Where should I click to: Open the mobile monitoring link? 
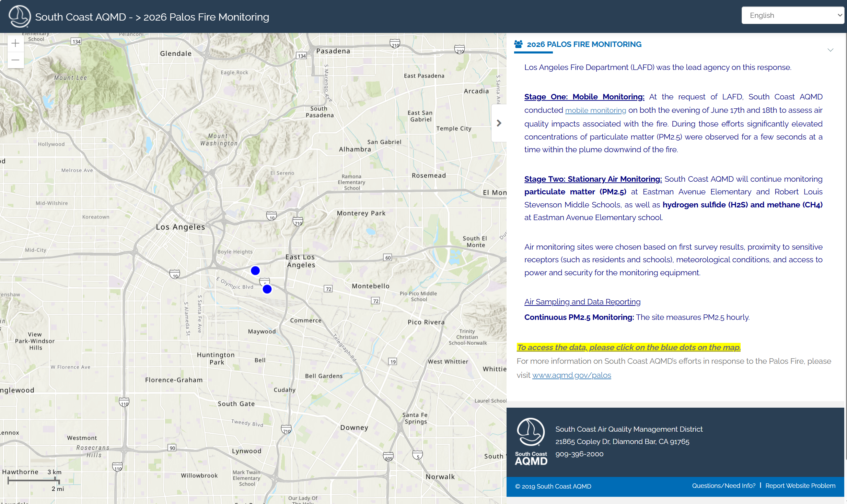coord(595,110)
